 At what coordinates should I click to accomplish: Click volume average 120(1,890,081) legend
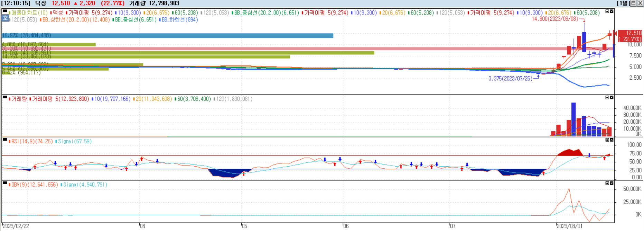click(x=234, y=99)
